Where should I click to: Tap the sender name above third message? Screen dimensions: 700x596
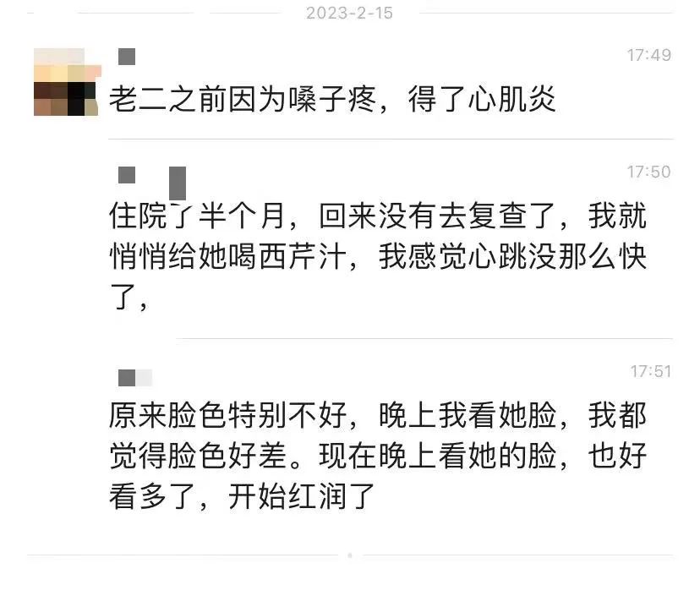[x=135, y=378]
